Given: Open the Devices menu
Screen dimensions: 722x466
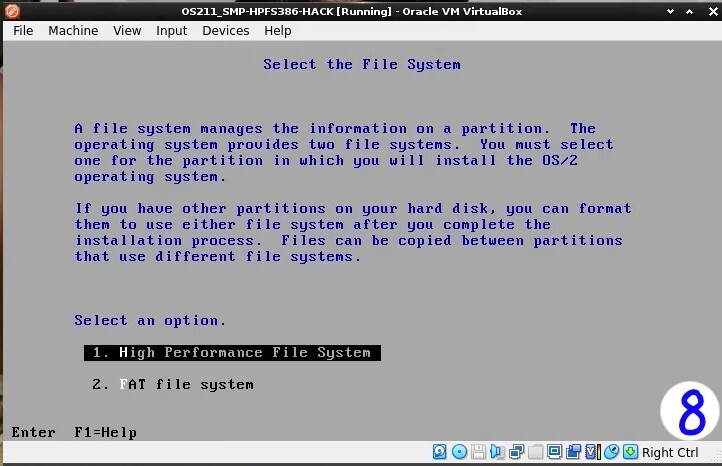Looking at the screenshot, I should [x=226, y=30].
